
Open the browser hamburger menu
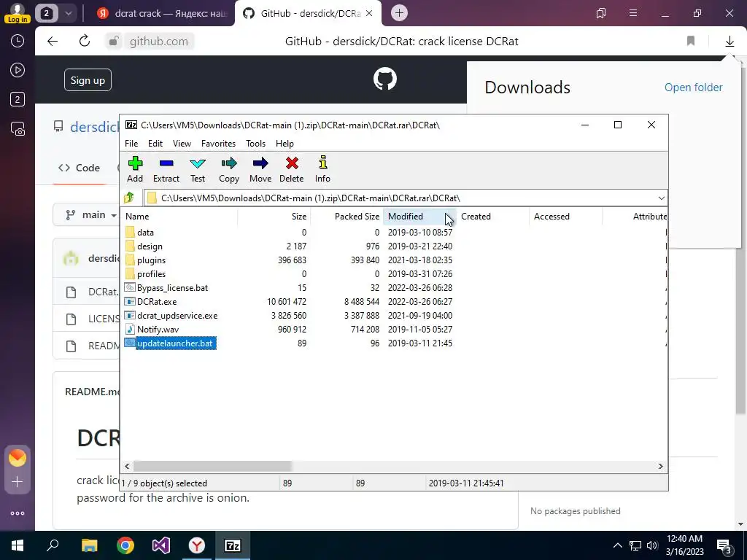[633, 13]
